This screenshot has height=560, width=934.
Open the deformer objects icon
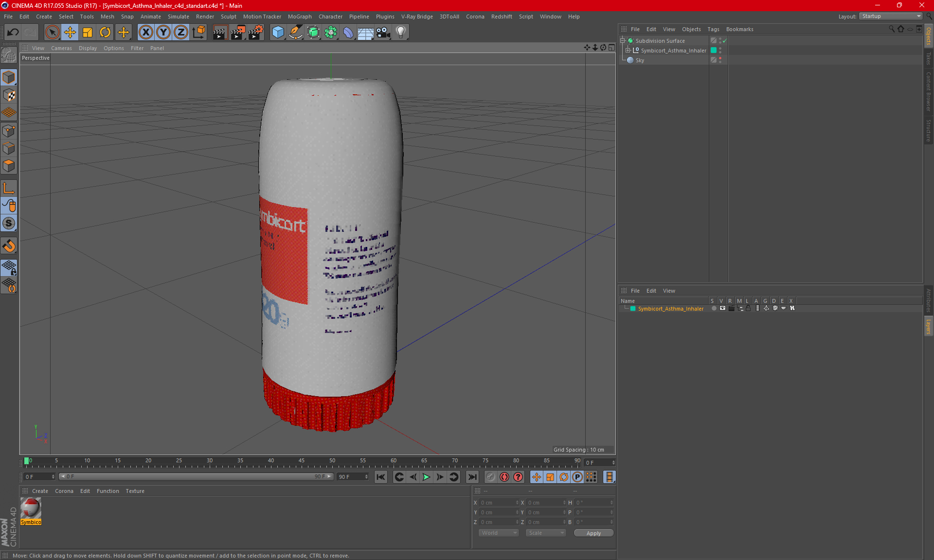pos(348,33)
